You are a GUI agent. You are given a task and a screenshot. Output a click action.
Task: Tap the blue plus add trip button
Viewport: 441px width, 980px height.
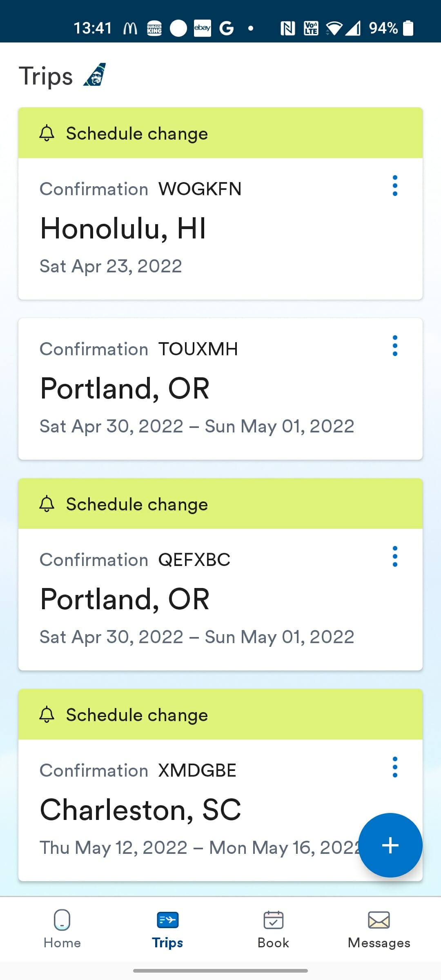coord(390,845)
